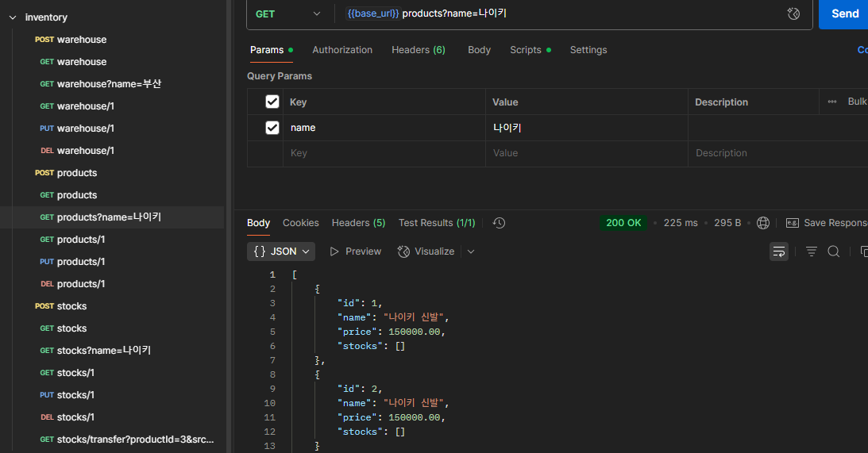This screenshot has width=868, height=453.
Task: Open DEL stocks/1 request
Action: [67, 417]
